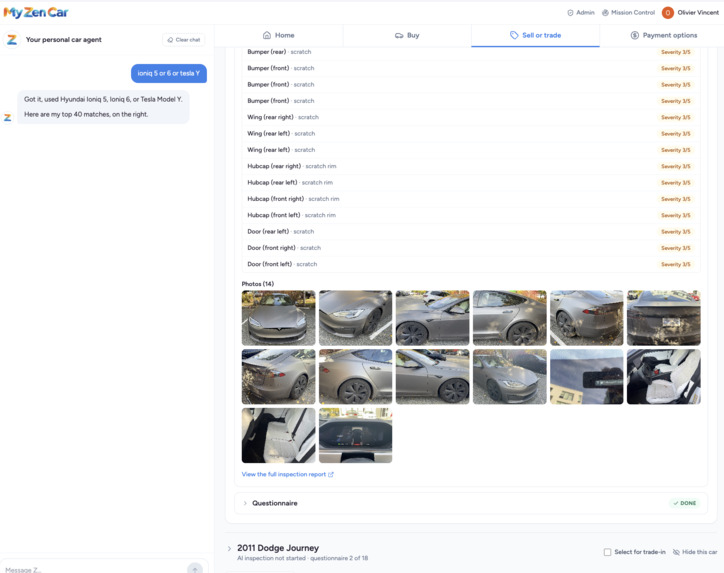The width and height of the screenshot is (724, 573).
Task: Expand the 2011 Dodge Journey entry
Action: [x=229, y=549]
